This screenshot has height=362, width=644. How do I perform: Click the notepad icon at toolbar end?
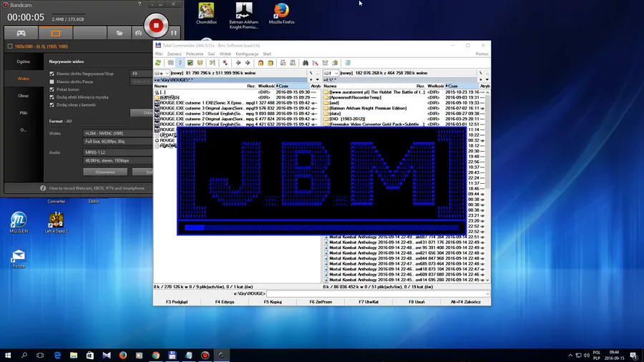point(348,63)
